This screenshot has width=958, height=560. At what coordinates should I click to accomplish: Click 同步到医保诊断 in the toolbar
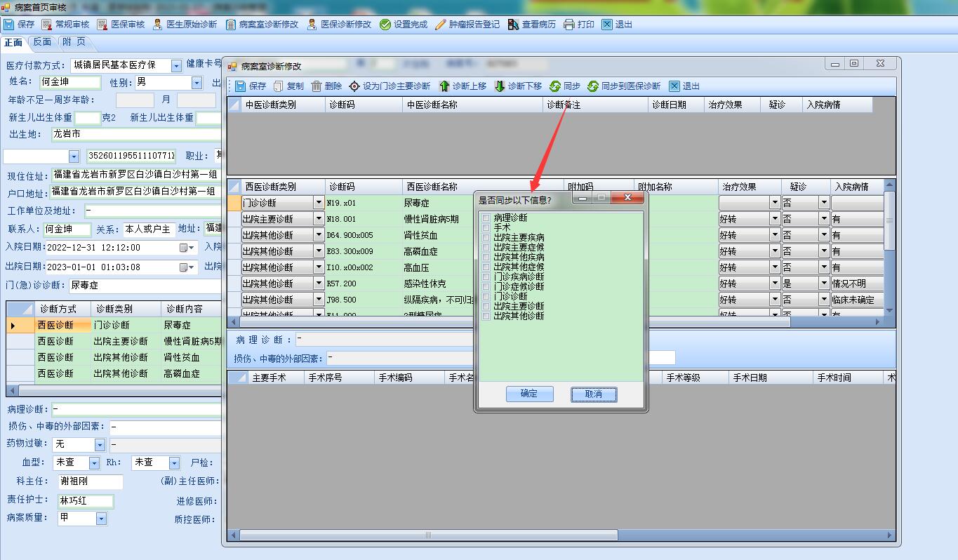pyautogui.click(x=624, y=86)
